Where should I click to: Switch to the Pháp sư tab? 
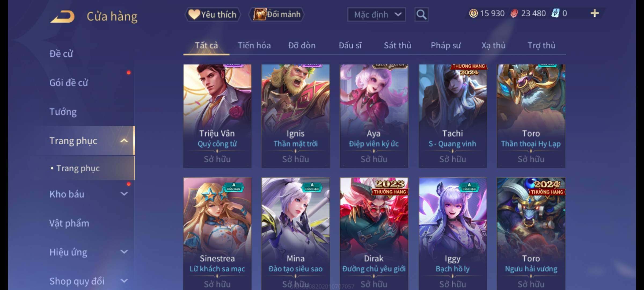(446, 45)
